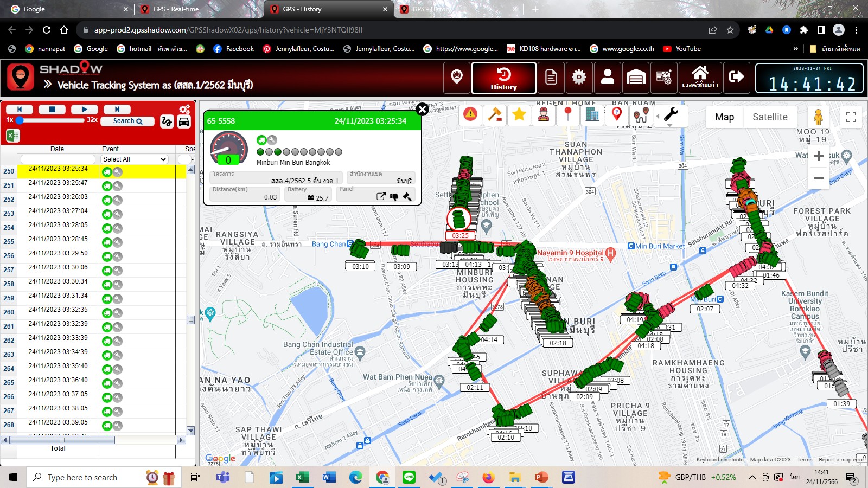
Task: Expand the hidden bookmarks overflow chevron
Action: 795,49
